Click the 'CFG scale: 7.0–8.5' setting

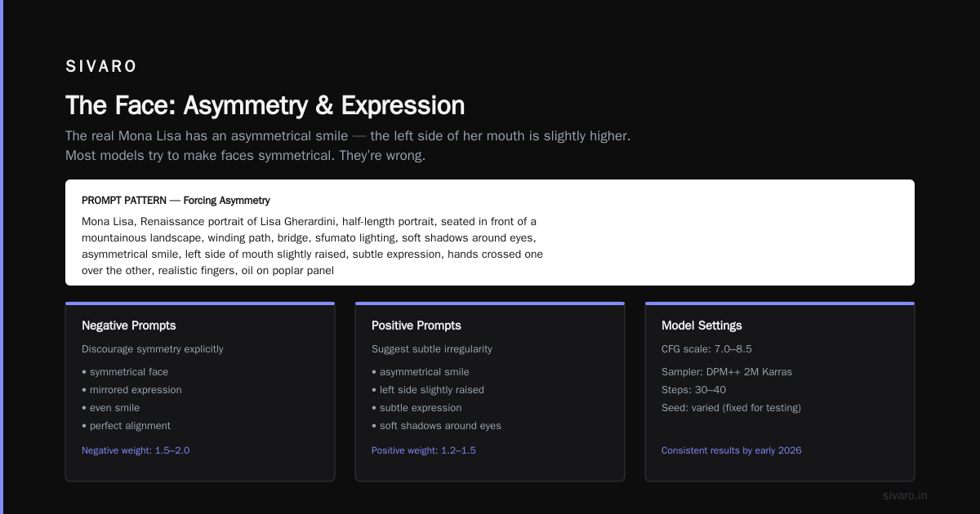706,349
